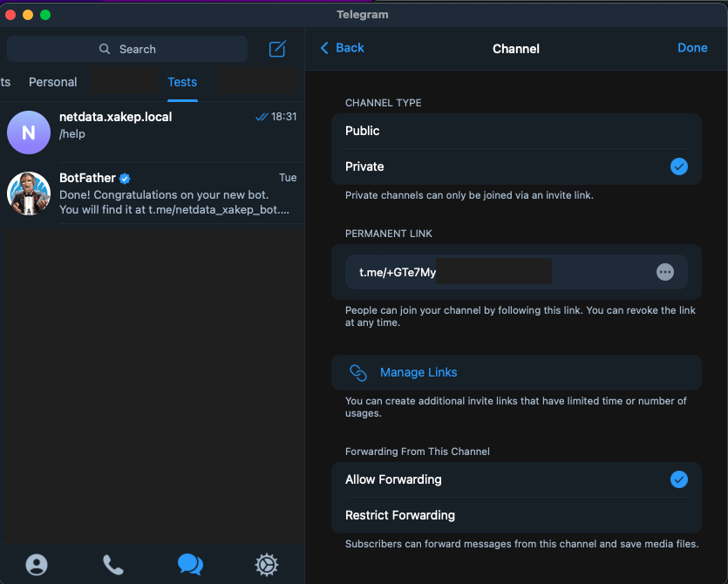728x584 pixels.
Task: Click the BotFather avatar picture
Action: pos(29,194)
